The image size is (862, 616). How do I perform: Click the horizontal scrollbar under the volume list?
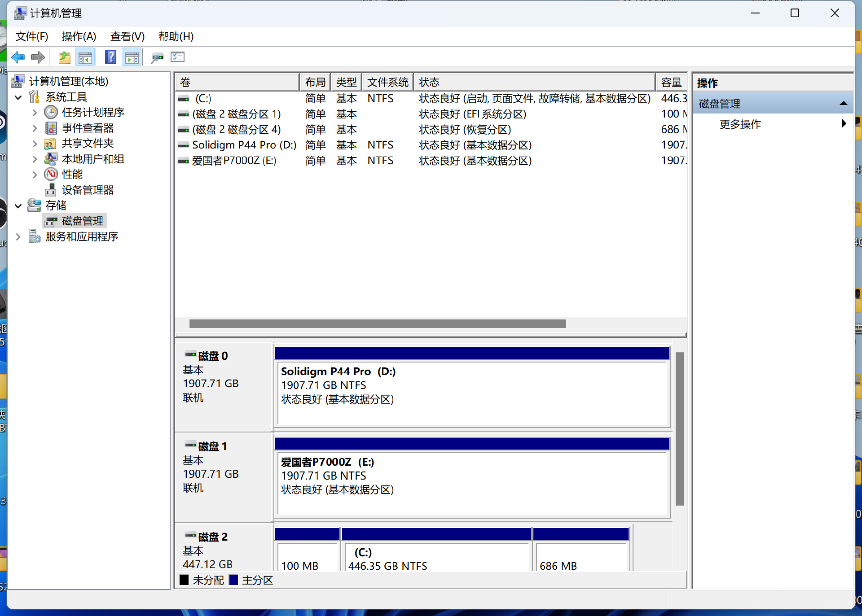click(x=377, y=323)
